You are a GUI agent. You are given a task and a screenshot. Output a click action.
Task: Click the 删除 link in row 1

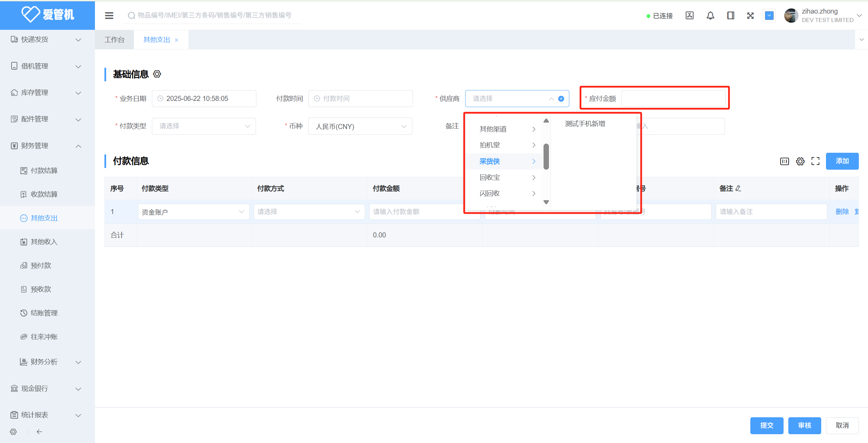click(x=842, y=212)
